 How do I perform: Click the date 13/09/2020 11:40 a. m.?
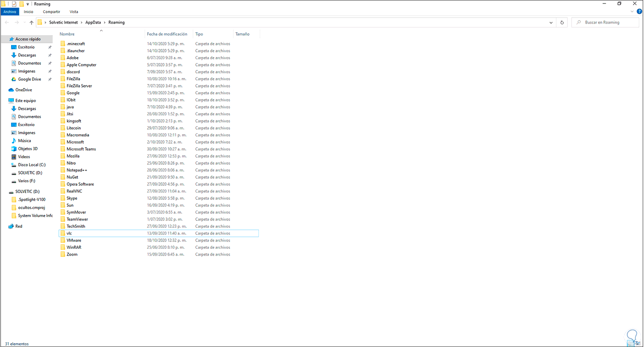tap(167, 233)
